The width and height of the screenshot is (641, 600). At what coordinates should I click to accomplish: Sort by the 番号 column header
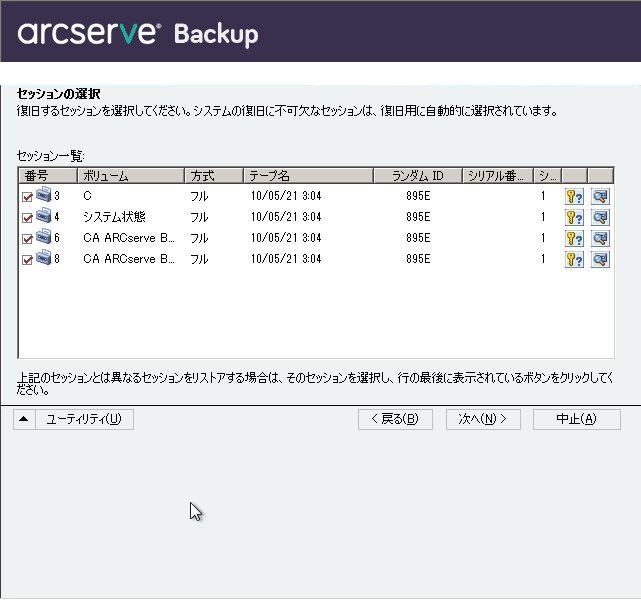point(48,176)
